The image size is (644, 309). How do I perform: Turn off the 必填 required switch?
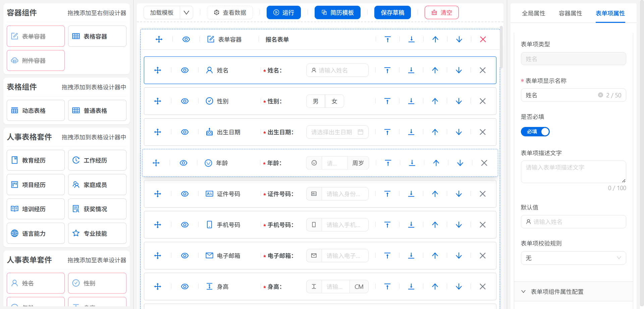[535, 132]
